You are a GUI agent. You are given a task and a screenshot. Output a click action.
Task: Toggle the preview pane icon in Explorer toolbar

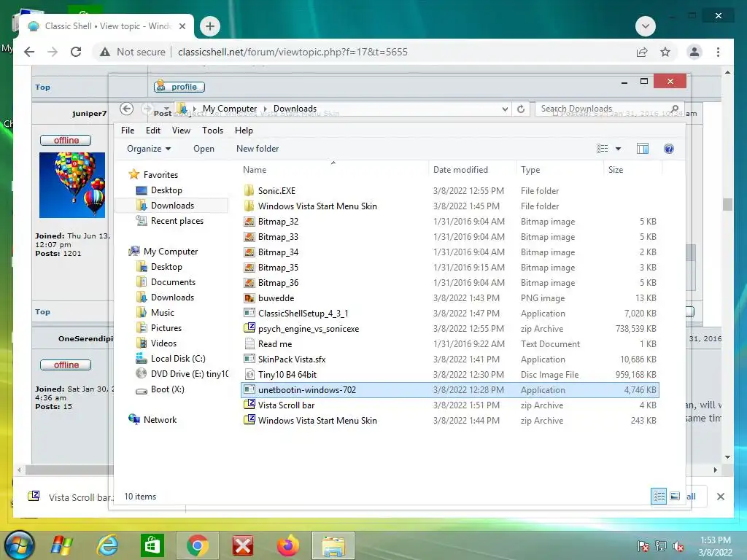click(642, 149)
